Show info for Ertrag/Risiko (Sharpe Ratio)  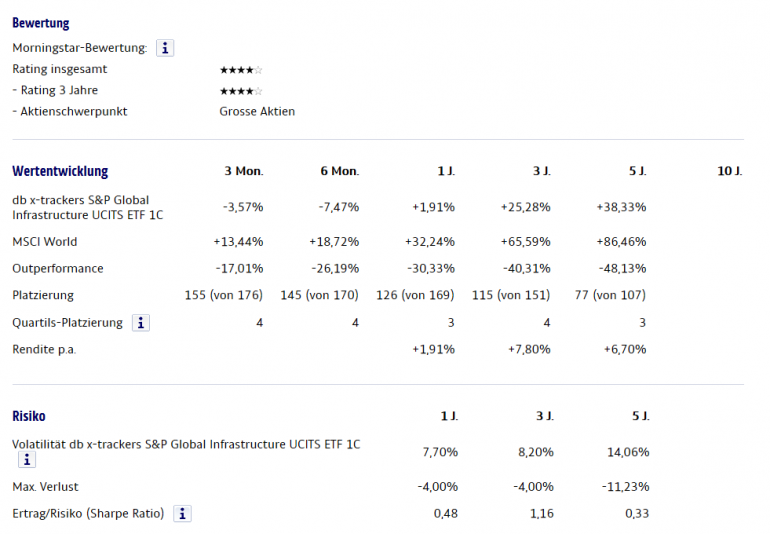coord(182,513)
